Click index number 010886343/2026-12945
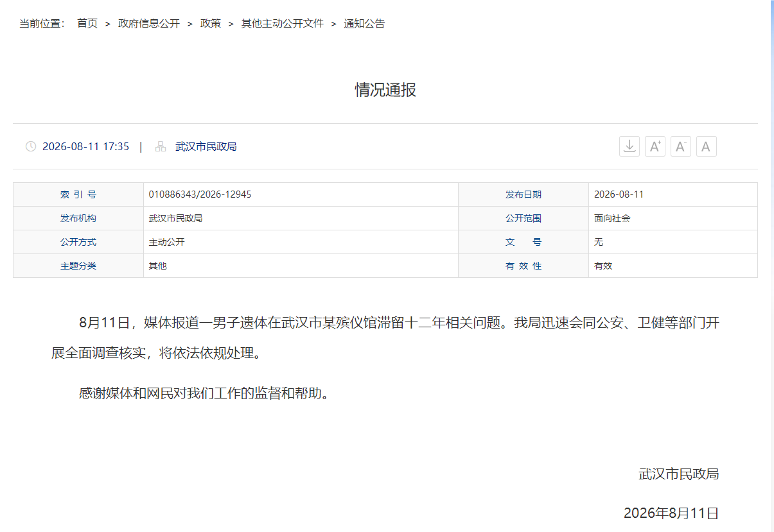Screen dimensions: 774x532 coord(200,194)
